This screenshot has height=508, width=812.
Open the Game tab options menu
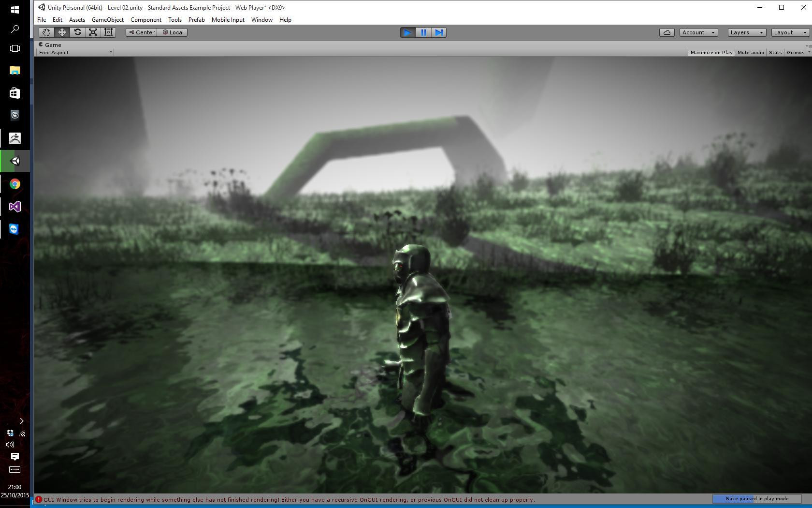click(809, 45)
